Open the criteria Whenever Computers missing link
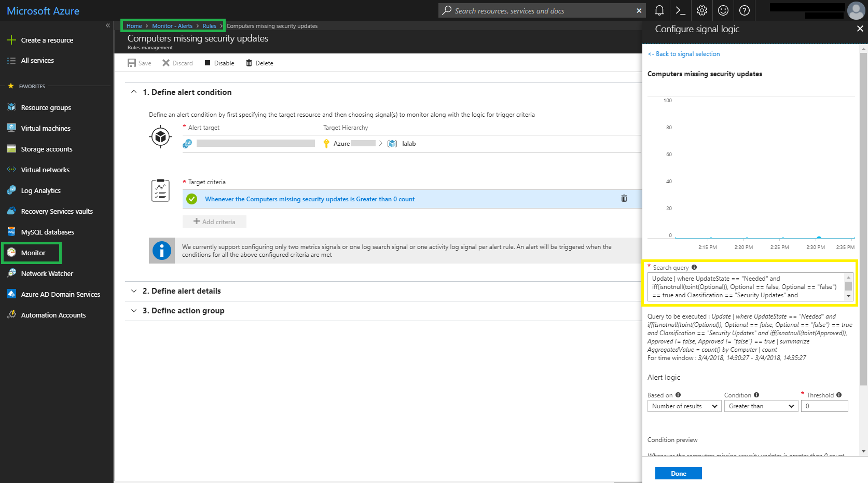The height and width of the screenshot is (483, 868). [x=310, y=199]
